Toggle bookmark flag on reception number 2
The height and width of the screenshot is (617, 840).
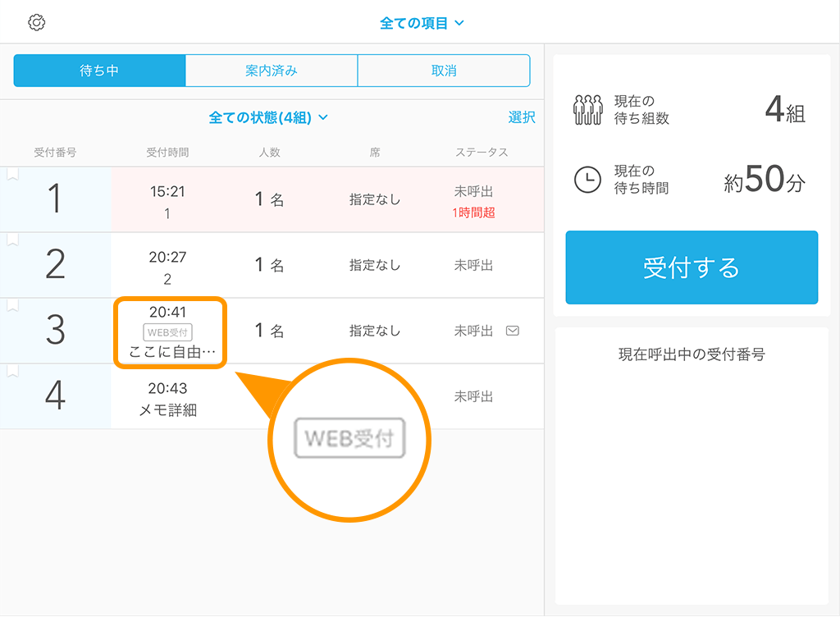12,240
